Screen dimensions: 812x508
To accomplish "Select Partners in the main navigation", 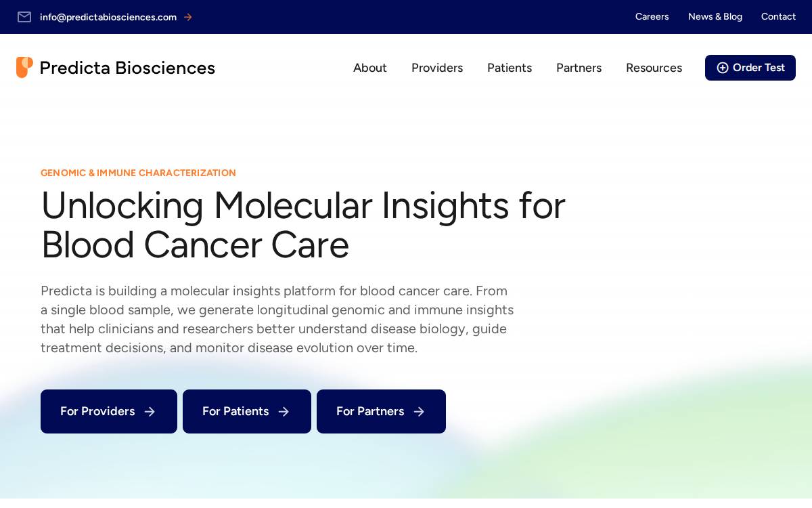I will coord(579,68).
